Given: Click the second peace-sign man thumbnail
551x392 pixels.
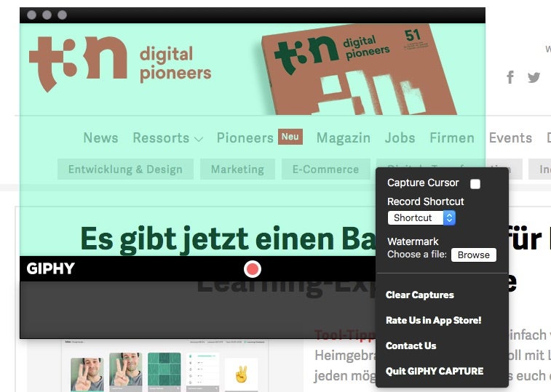Looking at the screenshot, I should 126,372.
